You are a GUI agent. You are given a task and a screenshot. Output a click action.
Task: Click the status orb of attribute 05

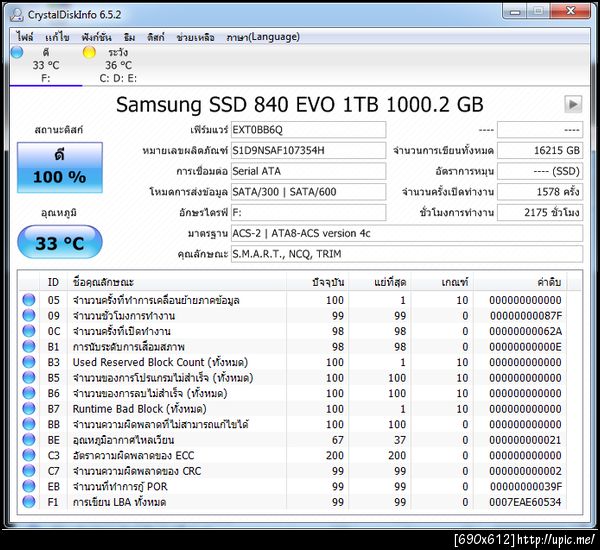pyautogui.click(x=29, y=300)
